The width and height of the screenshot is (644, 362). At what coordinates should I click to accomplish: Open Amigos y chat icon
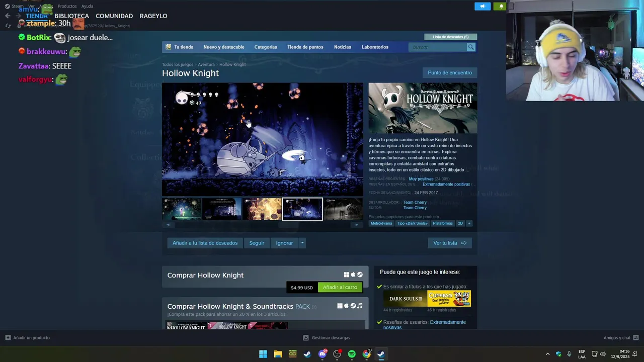636,338
